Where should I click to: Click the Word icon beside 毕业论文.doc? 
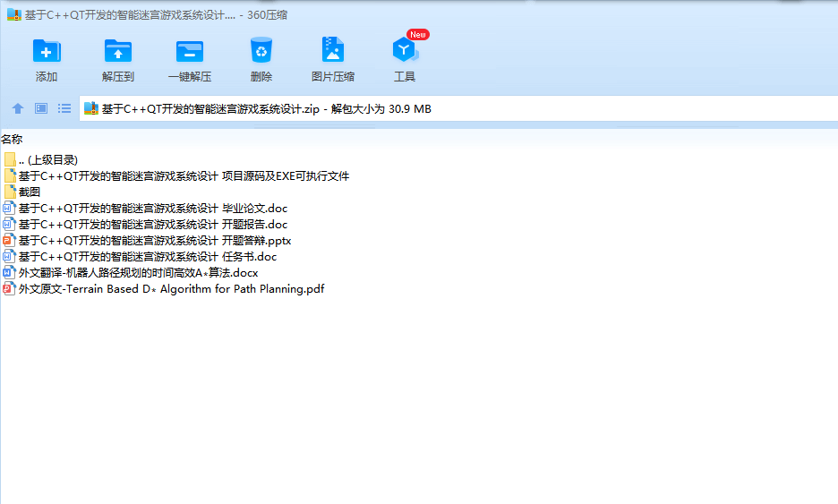[9, 208]
